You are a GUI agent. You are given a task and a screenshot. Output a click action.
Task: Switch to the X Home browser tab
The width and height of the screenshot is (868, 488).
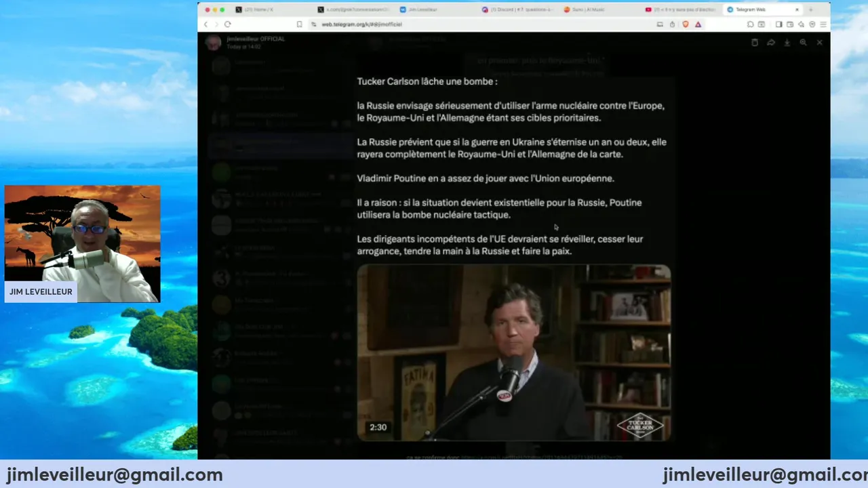[271, 9]
